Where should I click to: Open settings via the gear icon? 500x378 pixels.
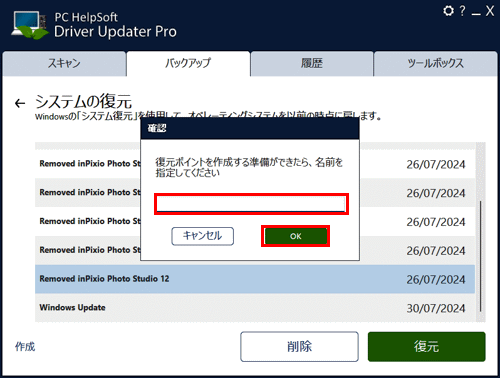[x=448, y=11]
